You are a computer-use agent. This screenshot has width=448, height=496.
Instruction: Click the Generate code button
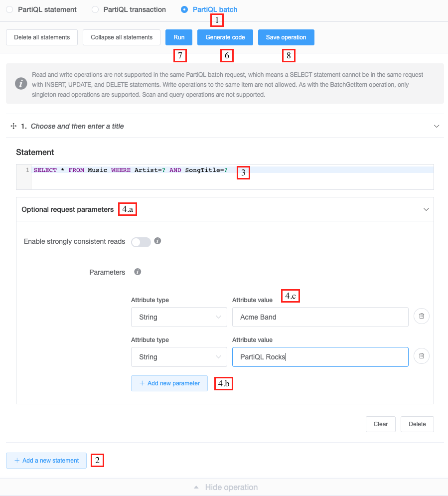tap(225, 37)
